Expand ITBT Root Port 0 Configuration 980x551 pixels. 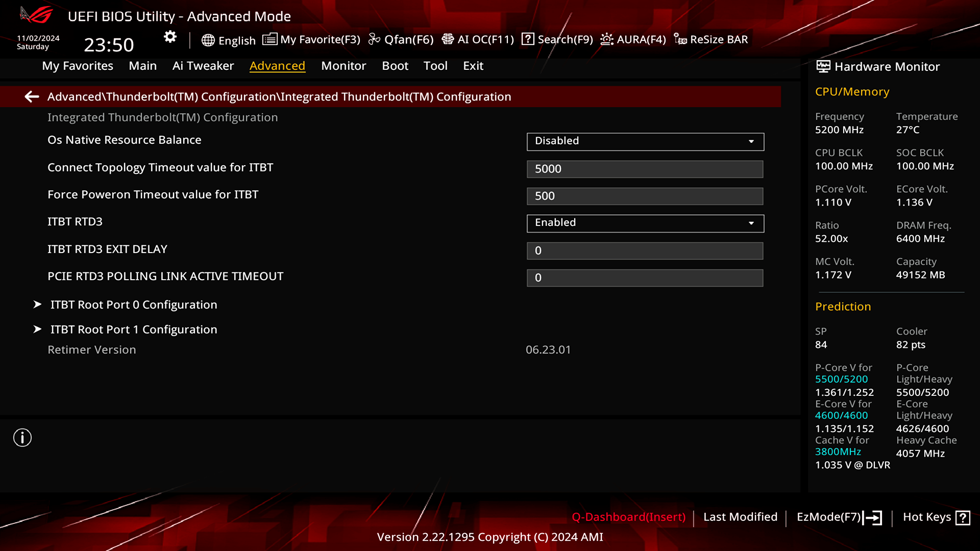[x=133, y=304]
